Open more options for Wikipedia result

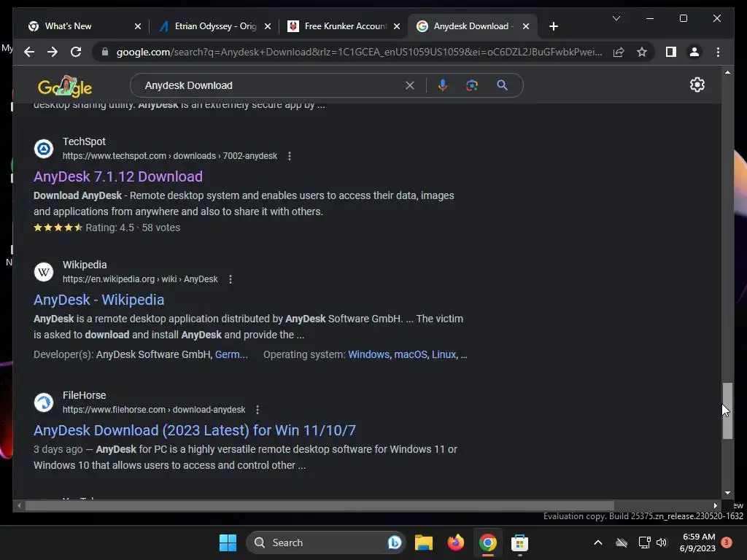230,279
